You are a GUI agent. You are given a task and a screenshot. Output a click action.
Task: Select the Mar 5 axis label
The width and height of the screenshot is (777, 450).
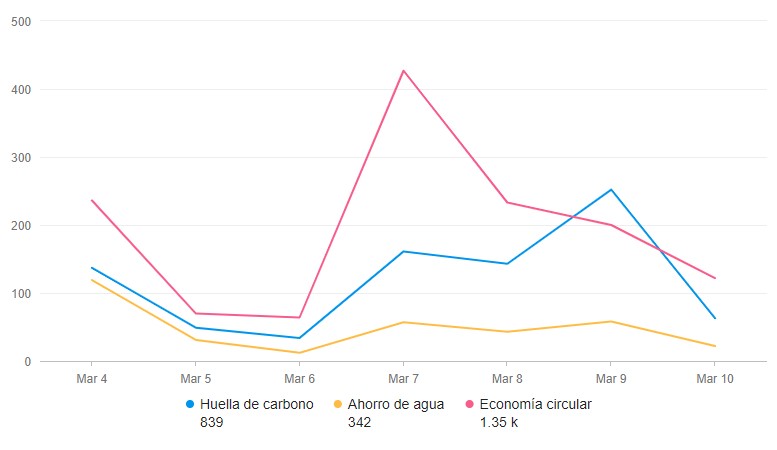click(x=195, y=378)
